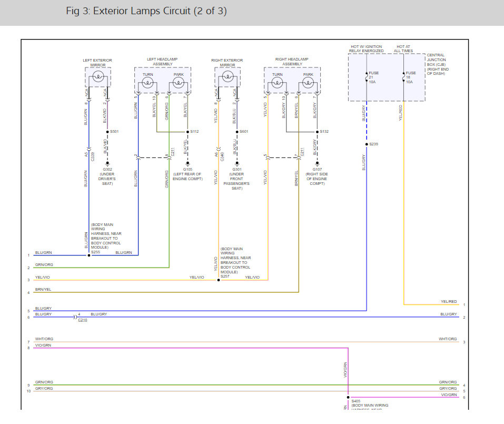Click the 'RIGHT HEADLAMP ASSEMBLY' label
Image resolution: width=504 pixels, height=424 pixels.
coord(292,62)
